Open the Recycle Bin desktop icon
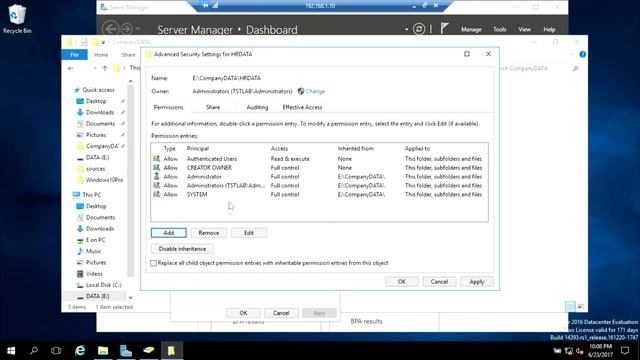 (17, 18)
